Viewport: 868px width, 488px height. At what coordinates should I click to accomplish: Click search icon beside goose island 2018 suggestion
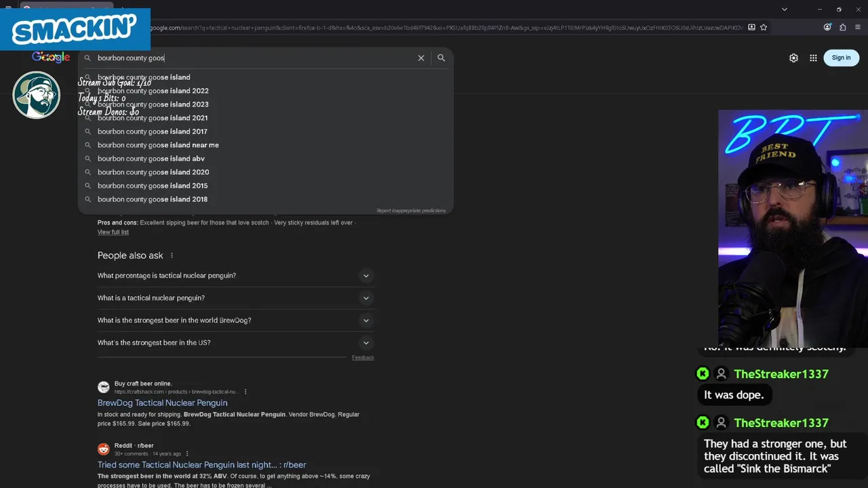point(87,199)
